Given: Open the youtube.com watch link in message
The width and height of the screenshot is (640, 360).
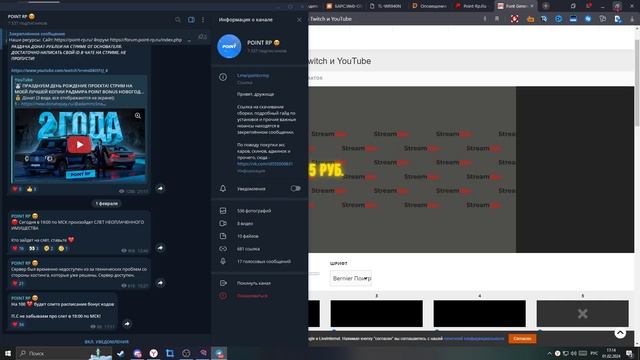Looking at the screenshot, I should pyautogui.click(x=60, y=70).
